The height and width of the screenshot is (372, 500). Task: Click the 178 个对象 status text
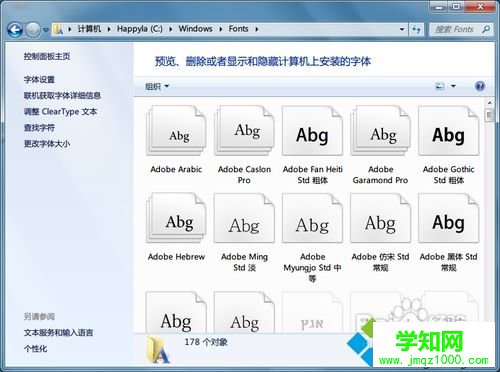coord(206,342)
